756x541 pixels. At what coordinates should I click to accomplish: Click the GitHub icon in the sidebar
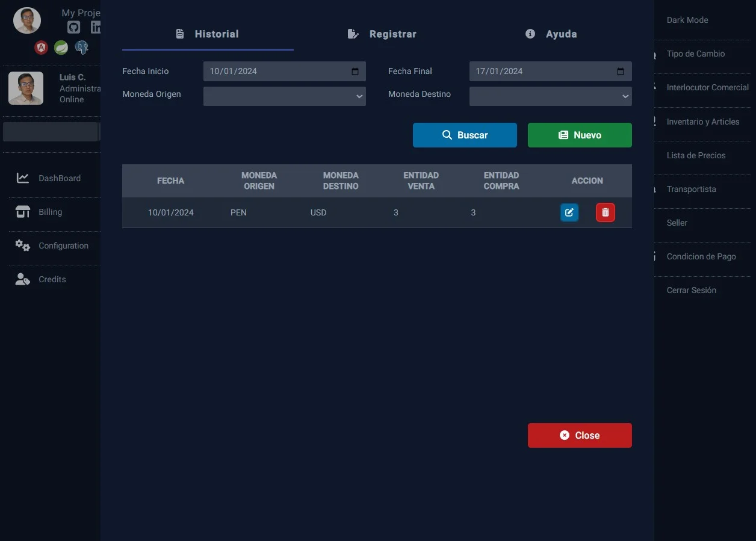click(x=73, y=27)
